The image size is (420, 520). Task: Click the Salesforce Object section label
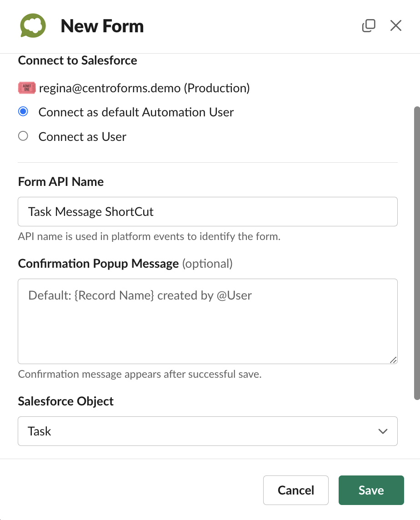point(66,401)
